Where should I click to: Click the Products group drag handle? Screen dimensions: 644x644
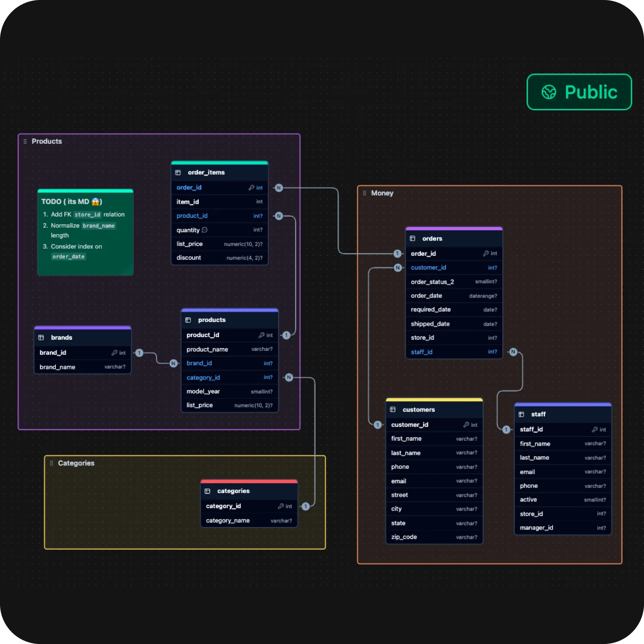(x=25, y=141)
